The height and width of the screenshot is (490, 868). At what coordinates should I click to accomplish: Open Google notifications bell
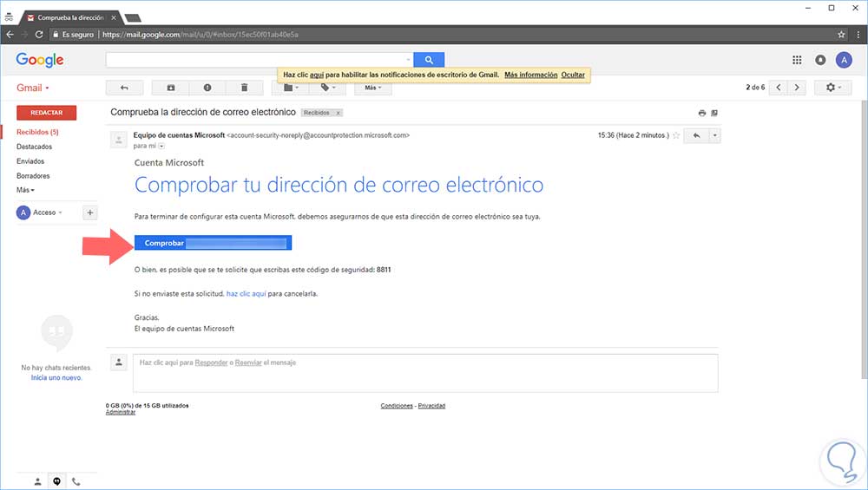820,60
